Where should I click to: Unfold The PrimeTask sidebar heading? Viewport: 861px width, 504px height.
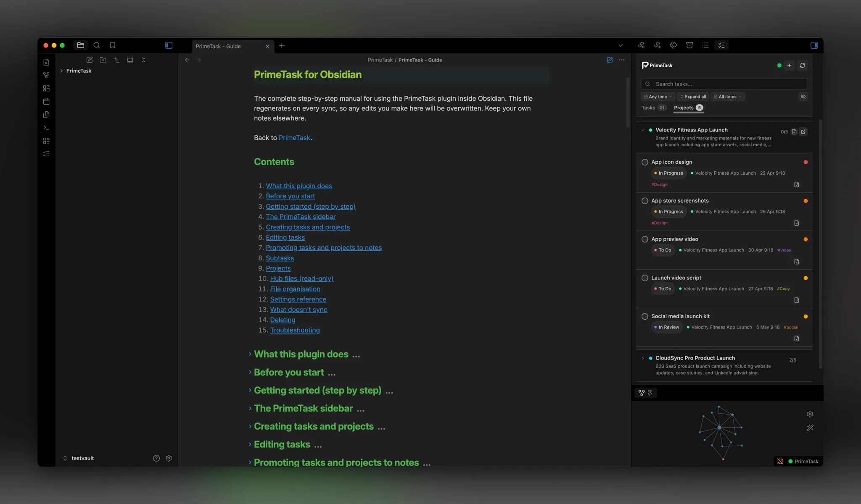pos(250,409)
